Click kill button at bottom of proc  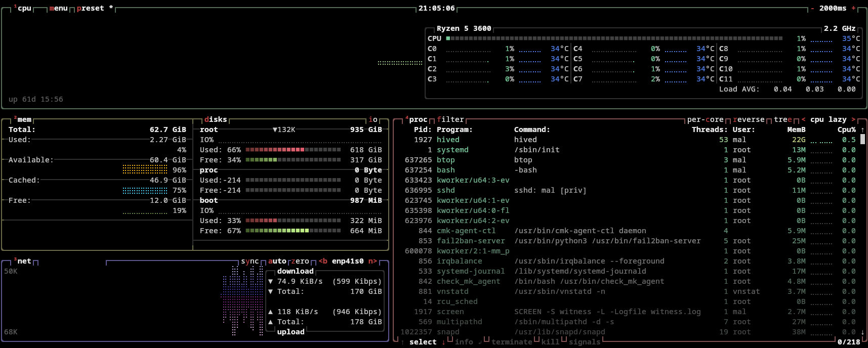pos(550,342)
